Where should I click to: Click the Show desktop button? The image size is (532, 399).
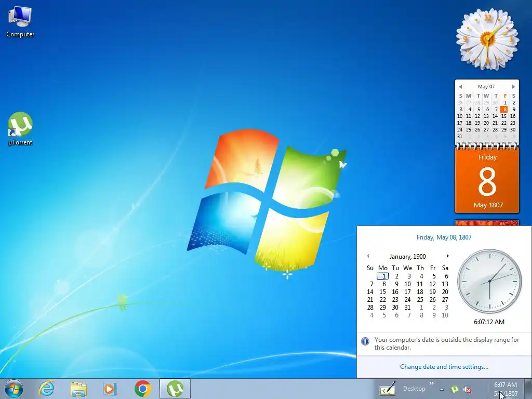(x=528, y=389)
